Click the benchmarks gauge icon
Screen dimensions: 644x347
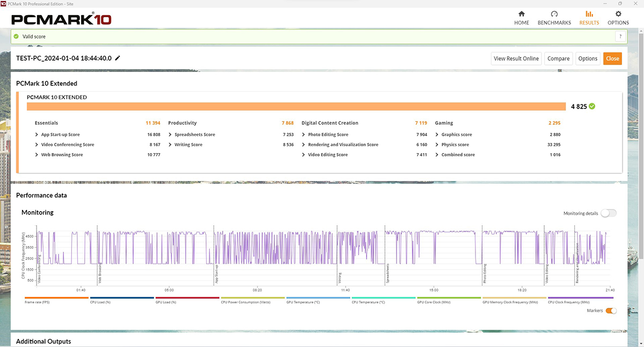[554, 14]
